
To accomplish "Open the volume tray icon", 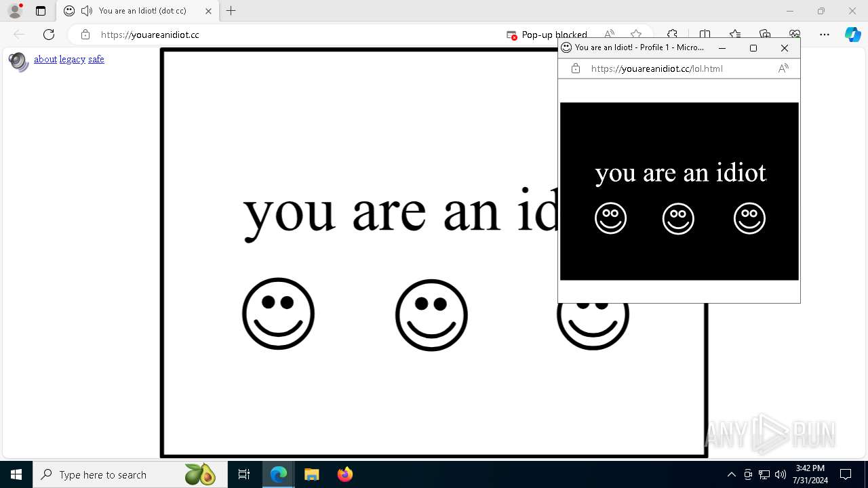I will pyautogui.click(x=781, y=474).
